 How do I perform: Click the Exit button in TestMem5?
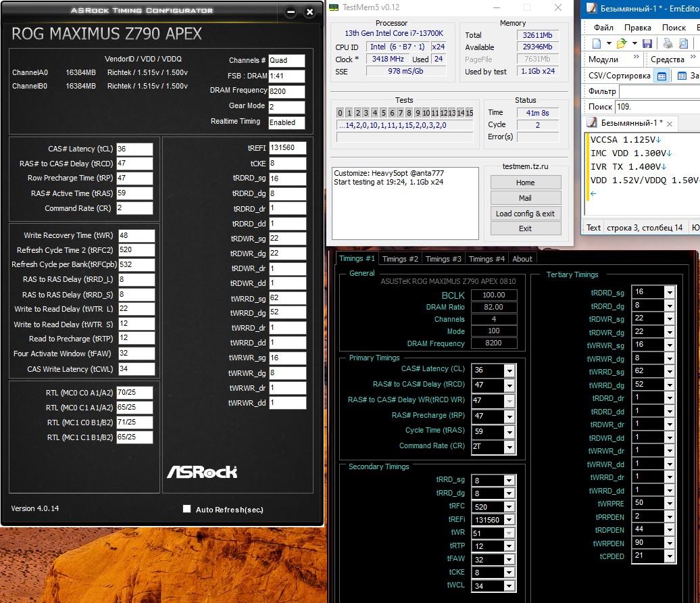point(526,228)
